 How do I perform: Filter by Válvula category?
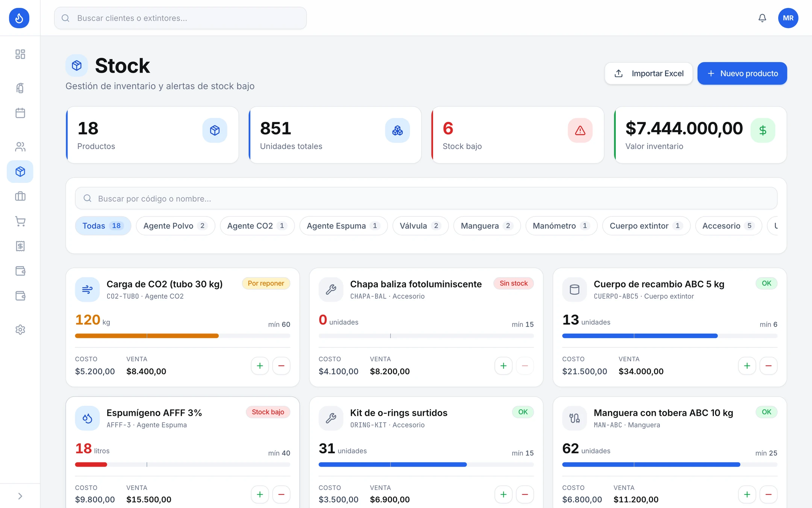tap(420, 226)
